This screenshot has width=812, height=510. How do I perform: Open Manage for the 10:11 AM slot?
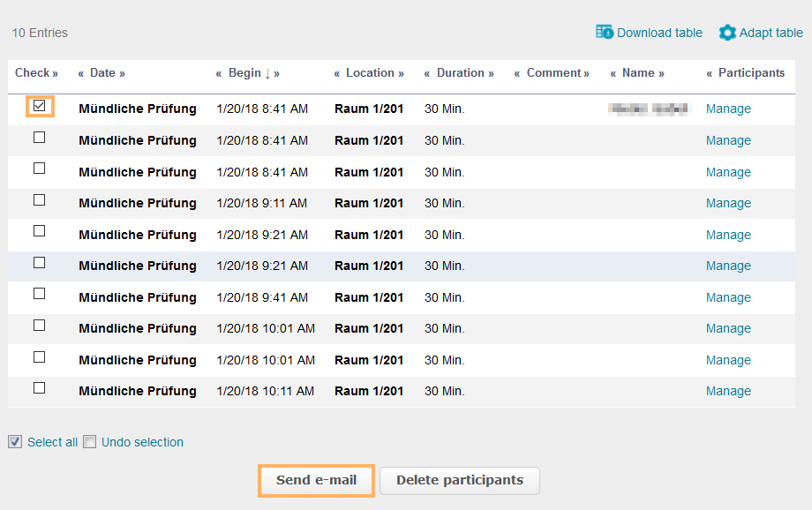point(728,391)
